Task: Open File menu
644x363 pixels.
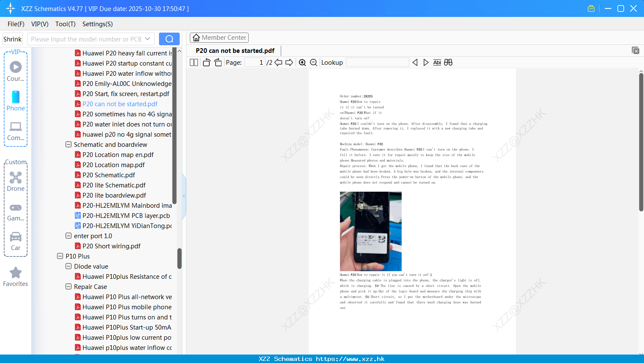Action: 16,24
